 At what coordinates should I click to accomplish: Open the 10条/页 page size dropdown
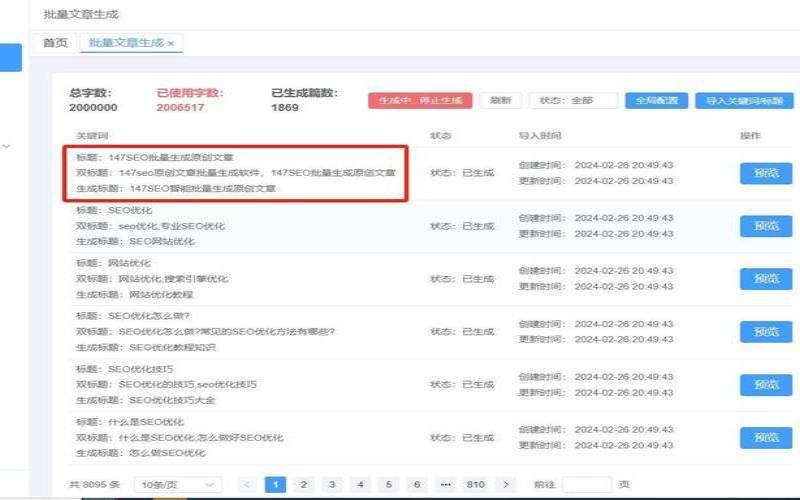[x=178, y=484]
